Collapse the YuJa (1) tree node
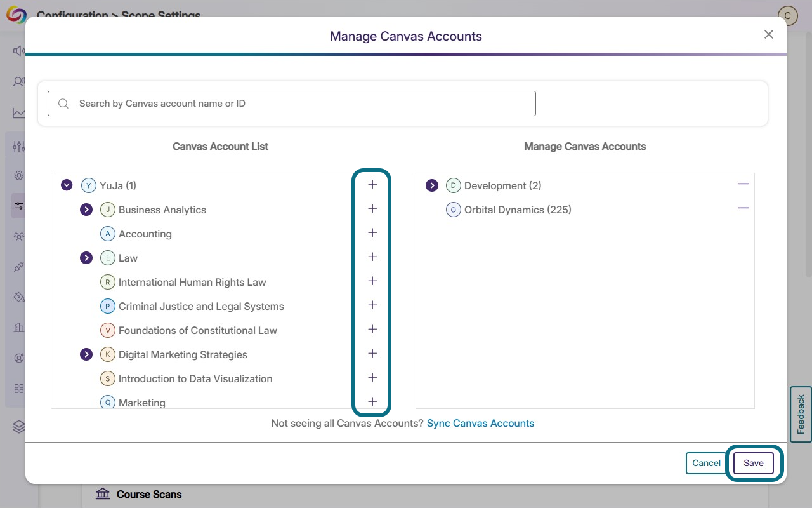 [67, 185]
